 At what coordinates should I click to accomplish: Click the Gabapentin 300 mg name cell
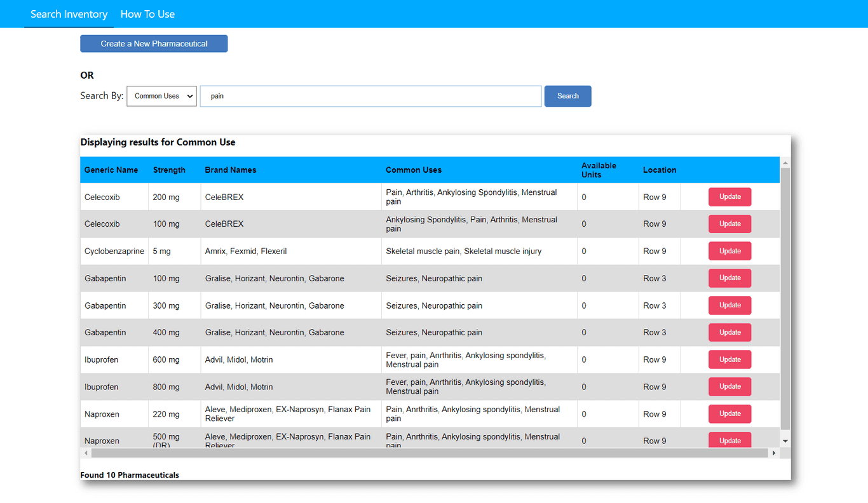point(114,305)
